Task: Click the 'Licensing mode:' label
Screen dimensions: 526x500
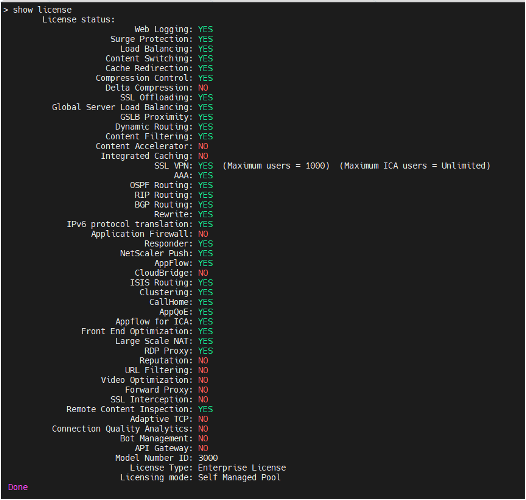Action: pos(156,478)
